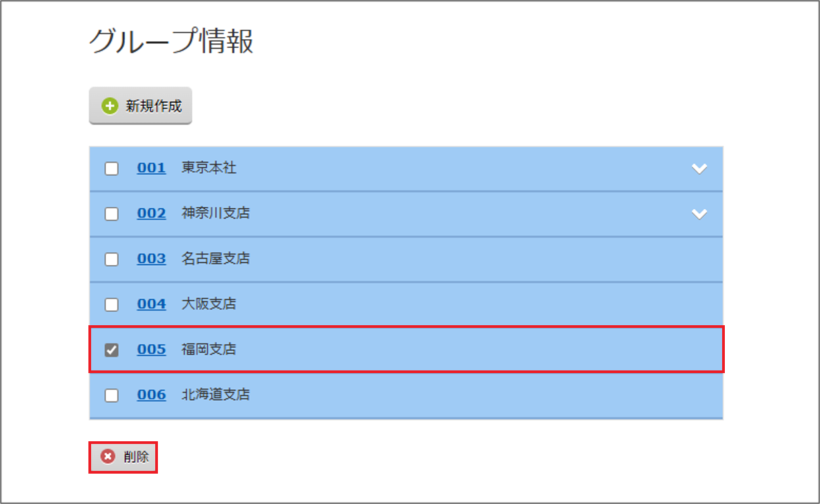Uncheck the 005 福岡支店 checkbox
Image resolution: width=820 pixels, height=504 pixels.
pyautogui.click(x=112, y=349)
